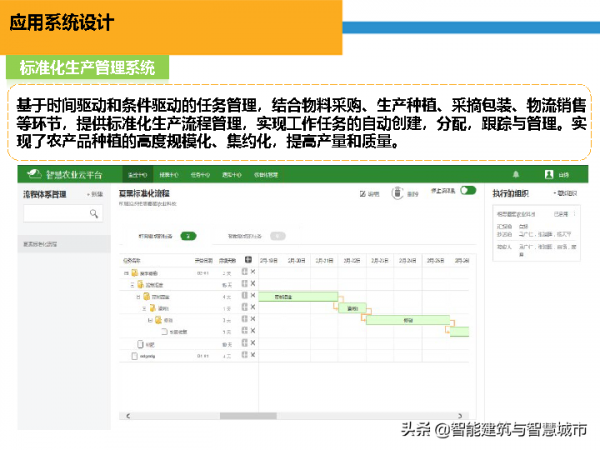600x450 pixels.
Task: Click the user name next to the avatar
Action: [564, 175]
